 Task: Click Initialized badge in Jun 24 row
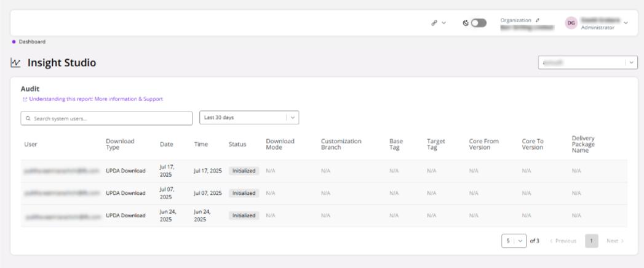coord(244,215)
